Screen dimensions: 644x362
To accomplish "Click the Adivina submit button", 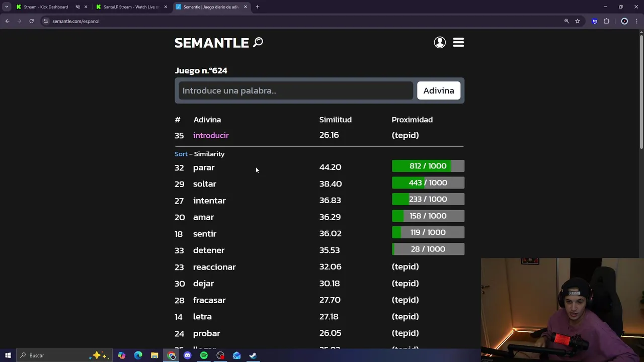I will coord(439,90).
